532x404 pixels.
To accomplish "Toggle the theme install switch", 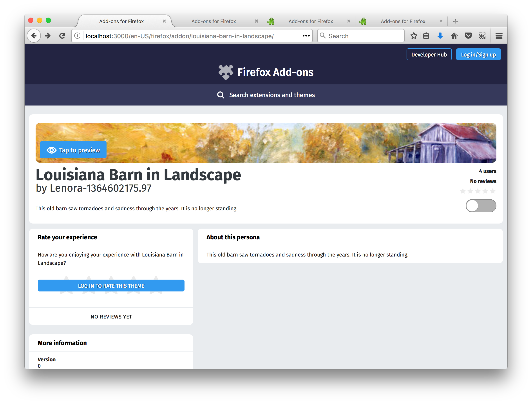I will click(x=481, y=206).
